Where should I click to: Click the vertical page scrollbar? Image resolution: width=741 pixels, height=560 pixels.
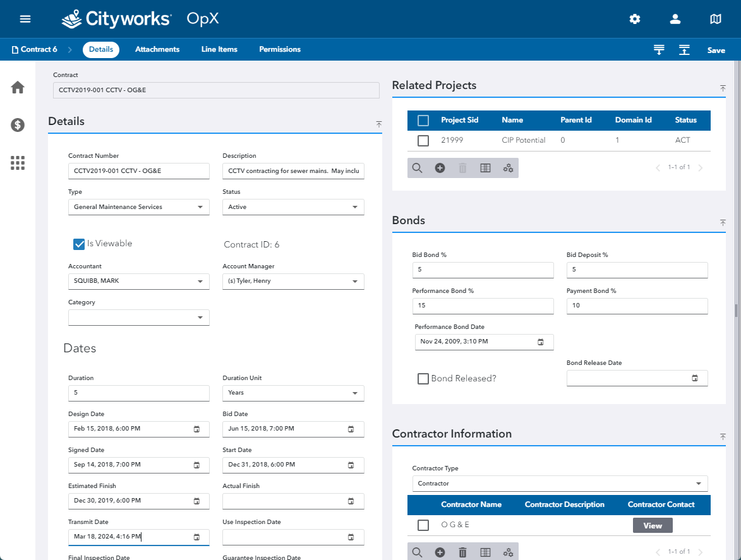point(737,310)
